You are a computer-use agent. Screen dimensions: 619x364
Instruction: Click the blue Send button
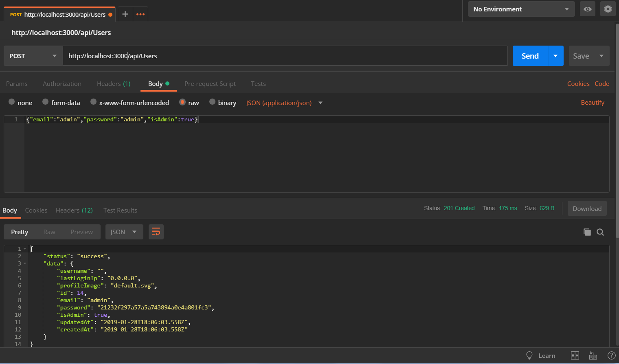coord(530,56)
